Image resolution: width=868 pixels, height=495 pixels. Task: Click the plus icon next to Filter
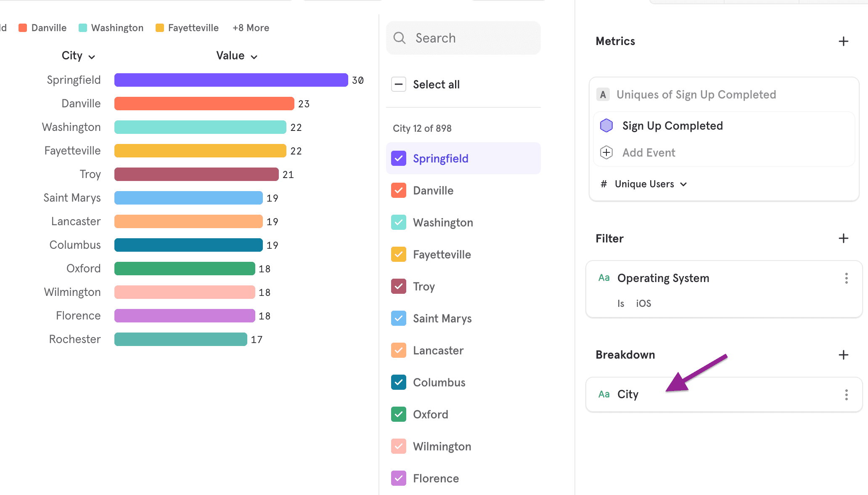tap(843, 239)
